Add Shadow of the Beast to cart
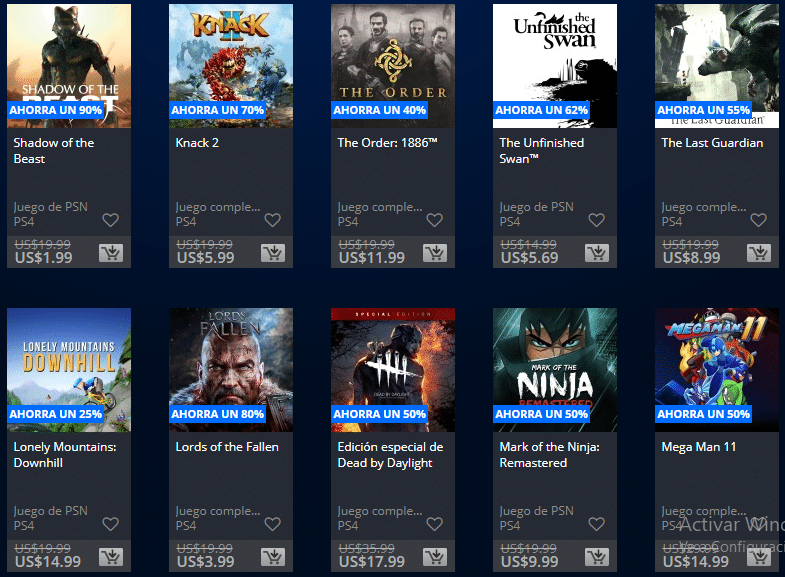 click(111, 253)
